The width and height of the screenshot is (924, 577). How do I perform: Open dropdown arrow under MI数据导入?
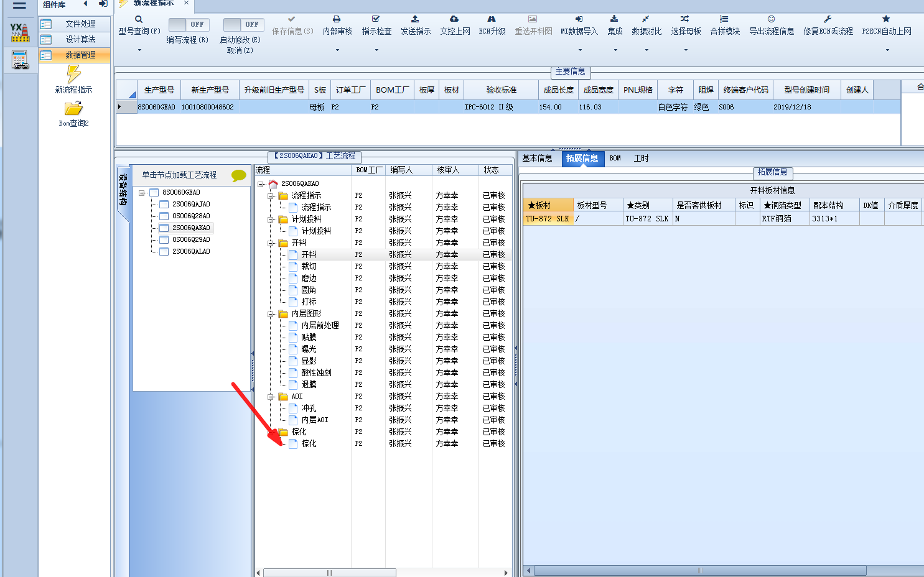coord(580,50)
